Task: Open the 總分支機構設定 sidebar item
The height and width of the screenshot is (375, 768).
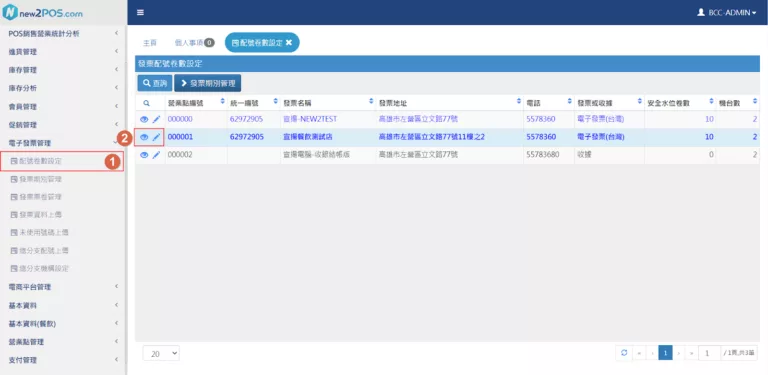Action: 40,269
